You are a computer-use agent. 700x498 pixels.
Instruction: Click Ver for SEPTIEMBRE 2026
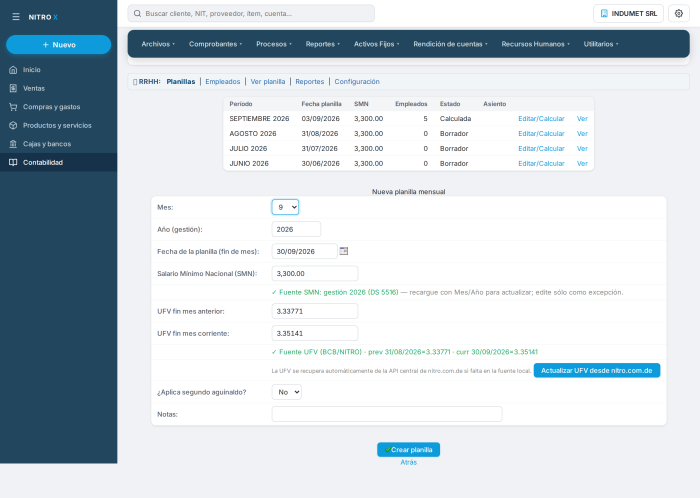[582, 119]
